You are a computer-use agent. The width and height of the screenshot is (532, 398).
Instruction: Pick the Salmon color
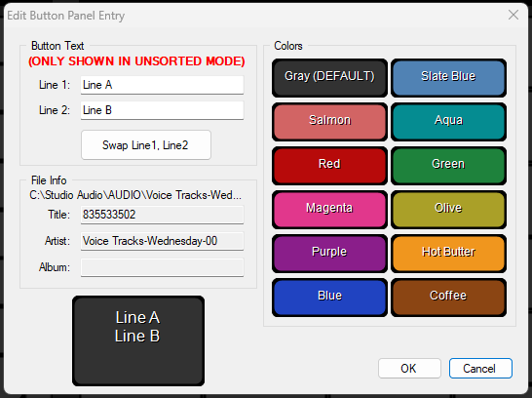coord(329,122)
